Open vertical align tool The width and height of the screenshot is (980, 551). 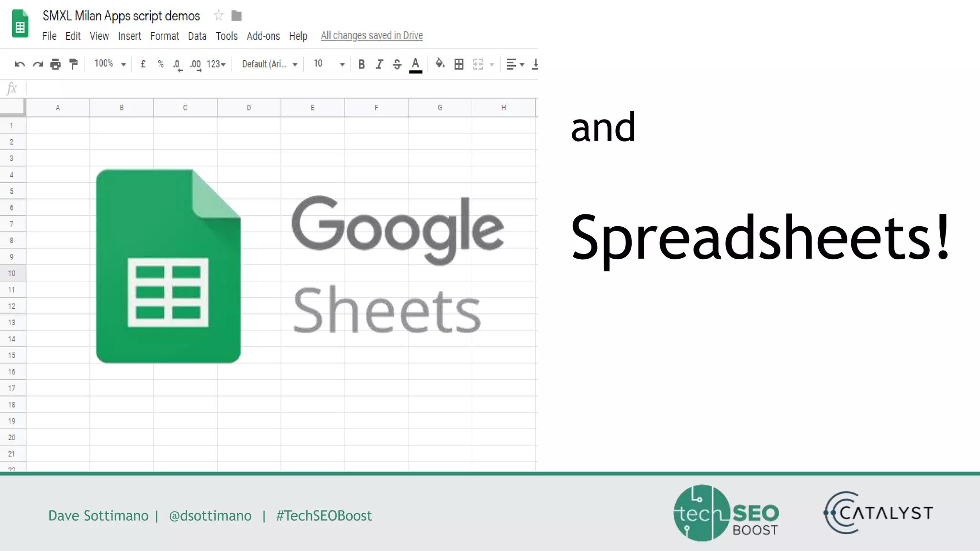tap(535, 64)
